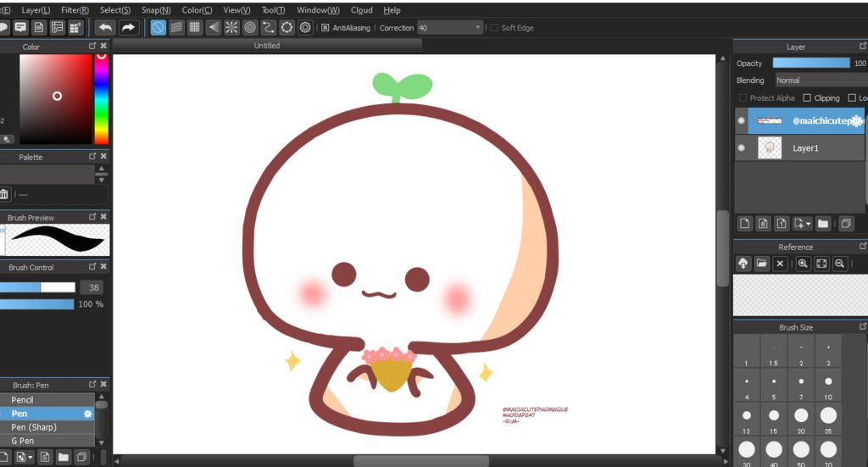Click the list panel icon in toolbar
868x467 pixels.
coord(57,28)
